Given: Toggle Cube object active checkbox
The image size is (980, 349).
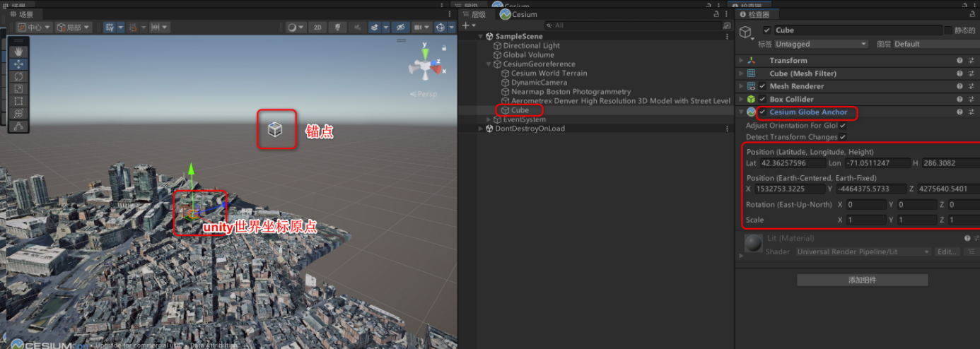Looking at the screenshot, I should 767,30.
